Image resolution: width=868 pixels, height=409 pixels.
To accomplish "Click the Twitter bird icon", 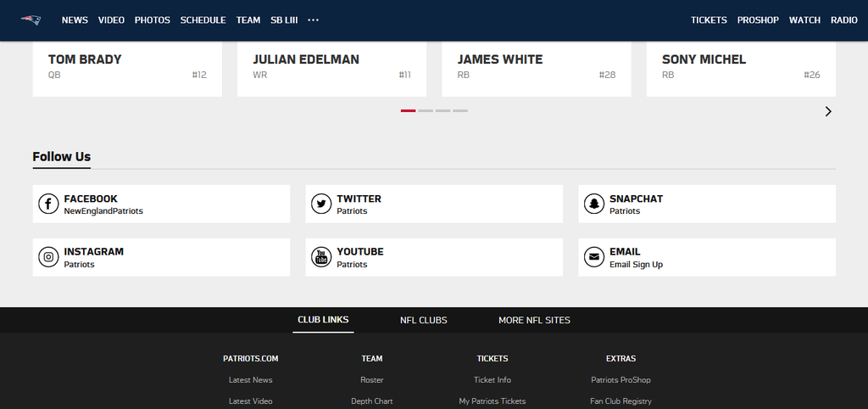I will tap(321, 204).
